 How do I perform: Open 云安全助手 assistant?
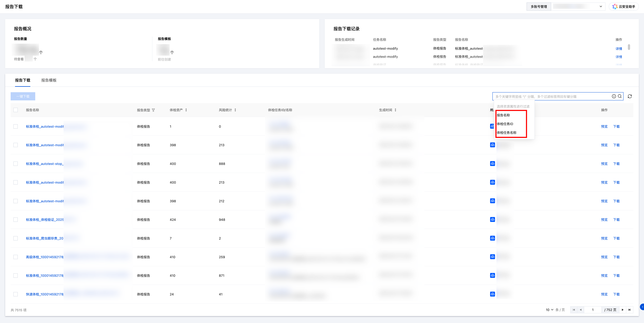[624, 7]
